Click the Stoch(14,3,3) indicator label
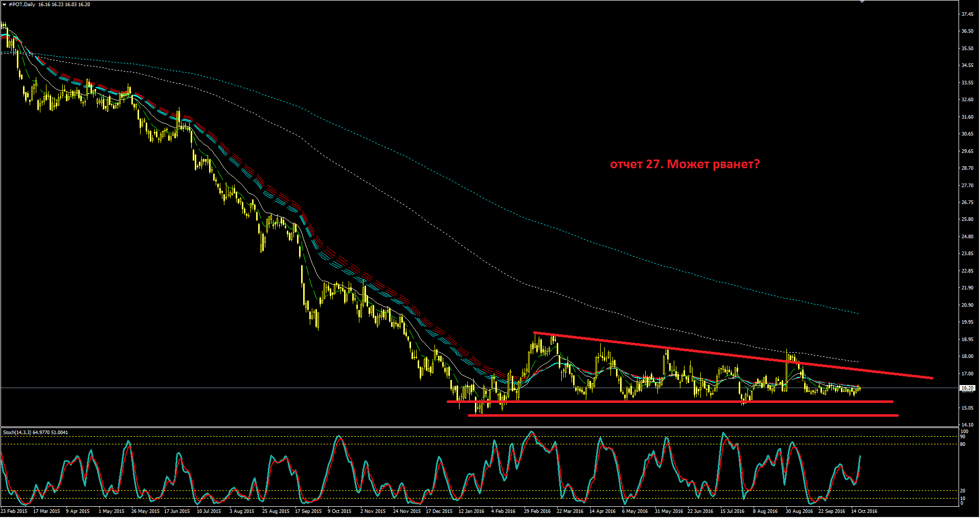Image resolution: width=980 pixels, height=518 pixels. [35, 433]
